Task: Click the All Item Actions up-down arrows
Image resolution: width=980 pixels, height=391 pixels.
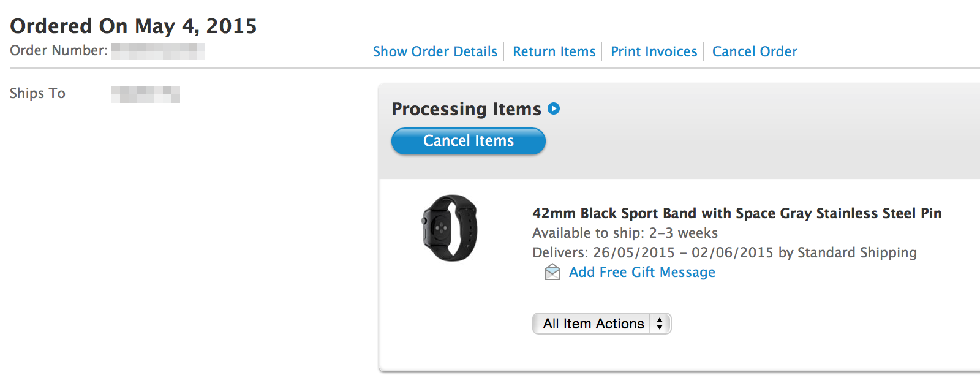Action: tap(660, 324)
